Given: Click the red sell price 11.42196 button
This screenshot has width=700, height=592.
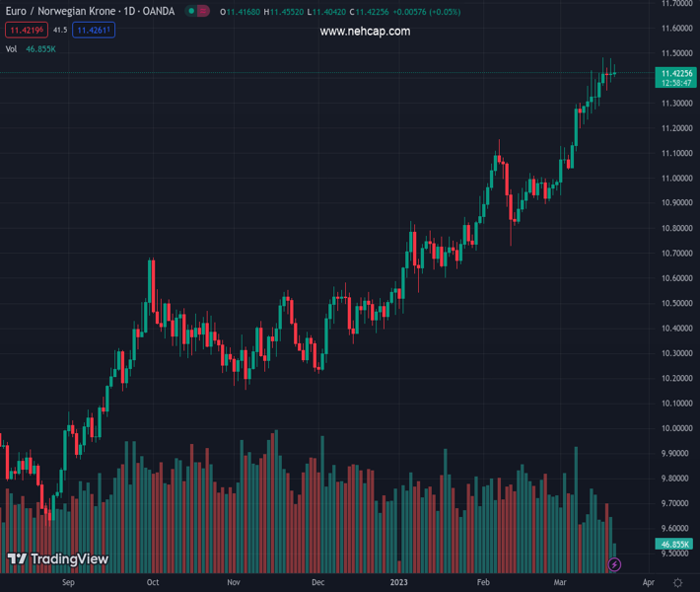Looking at the screenshot, I should (x=26, y=31).
